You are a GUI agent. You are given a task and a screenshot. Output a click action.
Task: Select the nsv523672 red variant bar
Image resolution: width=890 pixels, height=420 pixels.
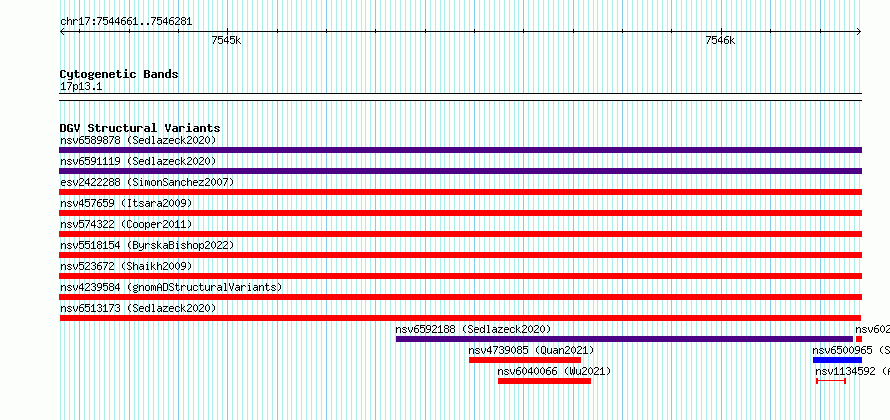click(460, 276)
